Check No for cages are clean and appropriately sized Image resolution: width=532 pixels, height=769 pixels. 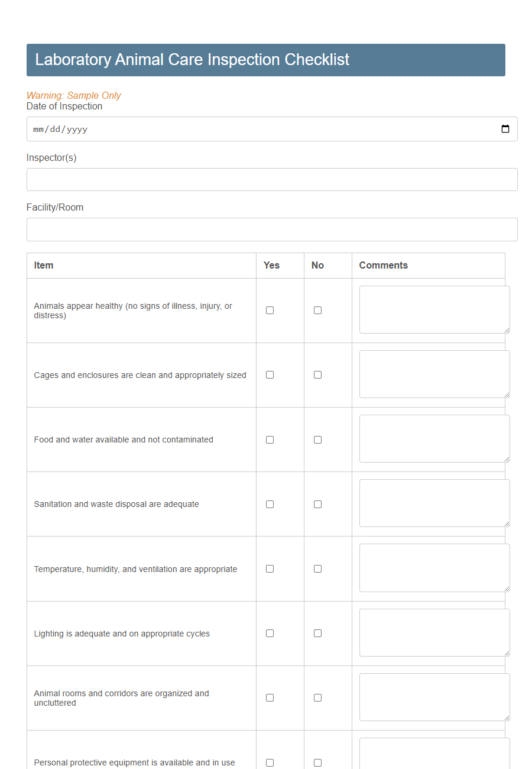(x=317, y=374)
